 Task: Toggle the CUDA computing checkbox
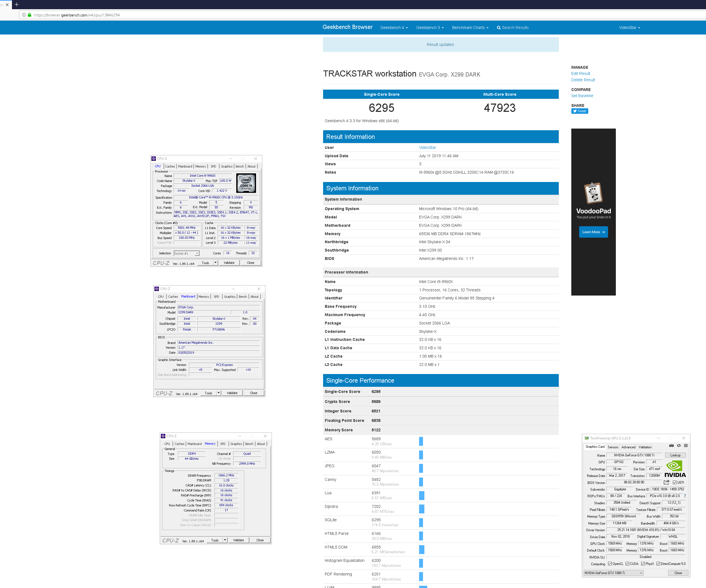click(x=627, y=564)
